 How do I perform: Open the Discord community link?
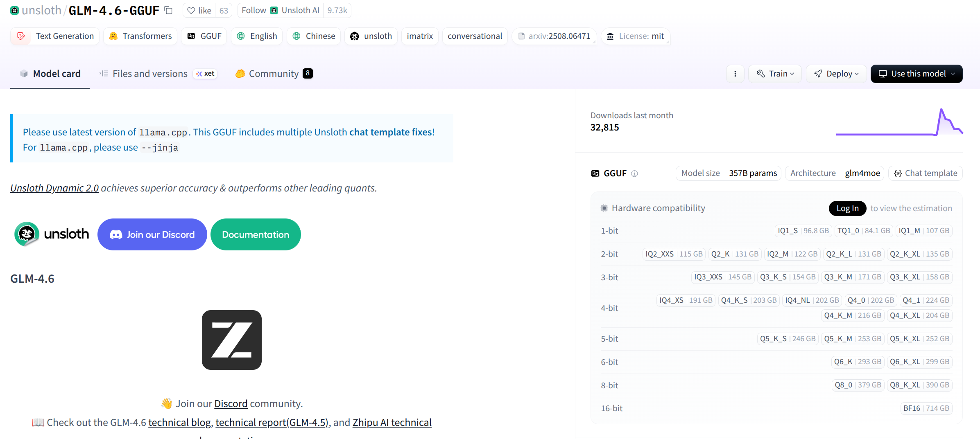pyautogui.click(x=231, y=404)
